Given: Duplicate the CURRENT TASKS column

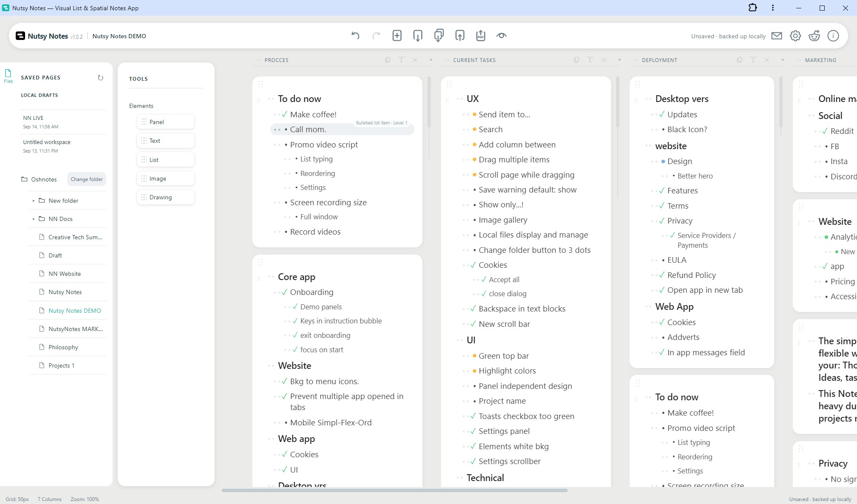Looking at the screenshot, I should tap(576, 60).
